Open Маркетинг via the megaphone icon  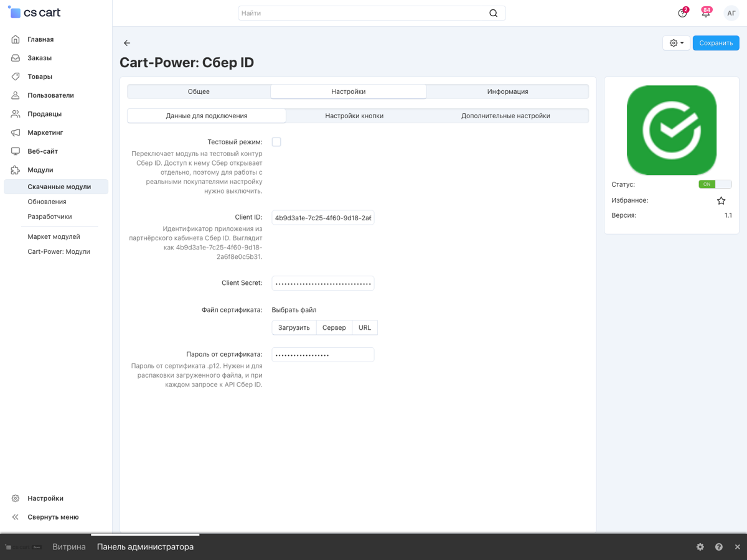tap(16, 133)
